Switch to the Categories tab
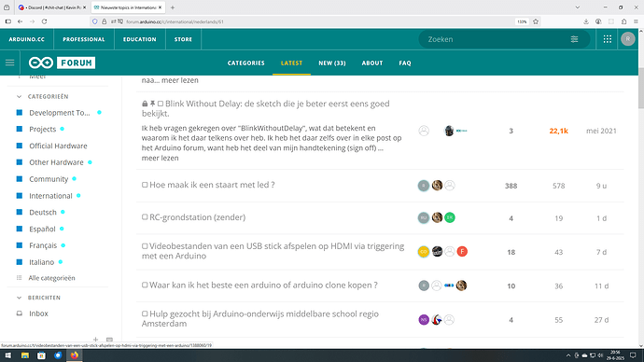 click(246, 63)
